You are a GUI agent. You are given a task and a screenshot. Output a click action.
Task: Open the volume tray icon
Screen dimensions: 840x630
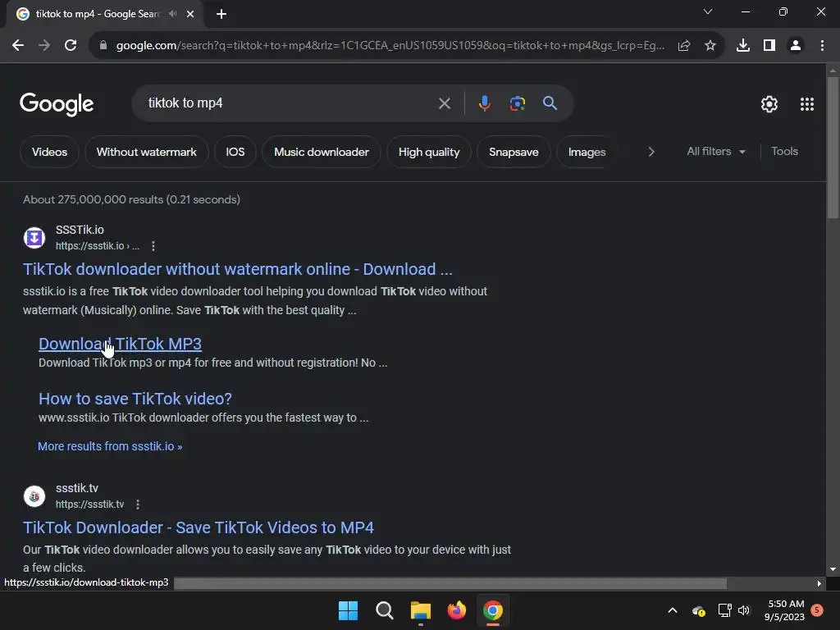[x=744, y=610]
